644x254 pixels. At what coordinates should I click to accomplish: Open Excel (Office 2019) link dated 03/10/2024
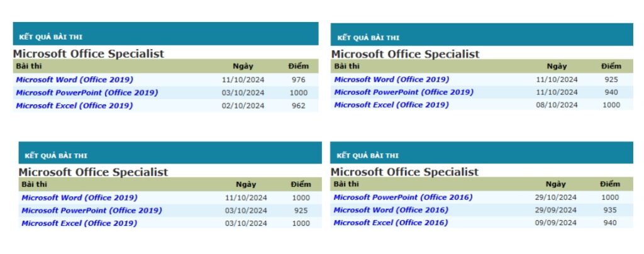tap(79, 224)
